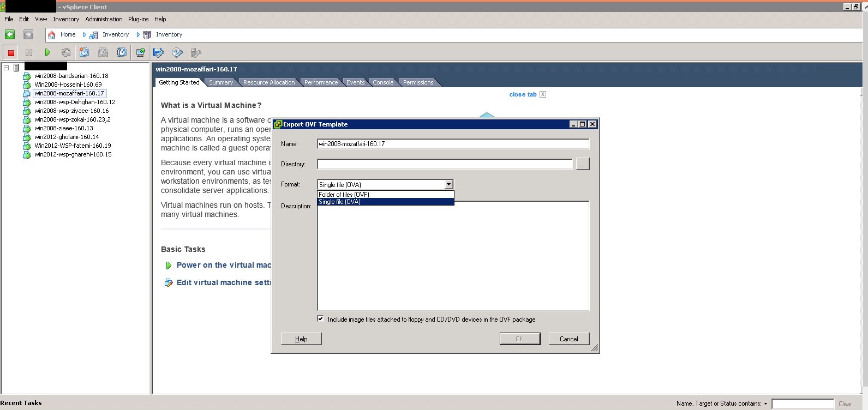This screenshot has width=868, height=410.
Task: Click the Take Snapshot toolbar icon
Action: pos(85,52)
